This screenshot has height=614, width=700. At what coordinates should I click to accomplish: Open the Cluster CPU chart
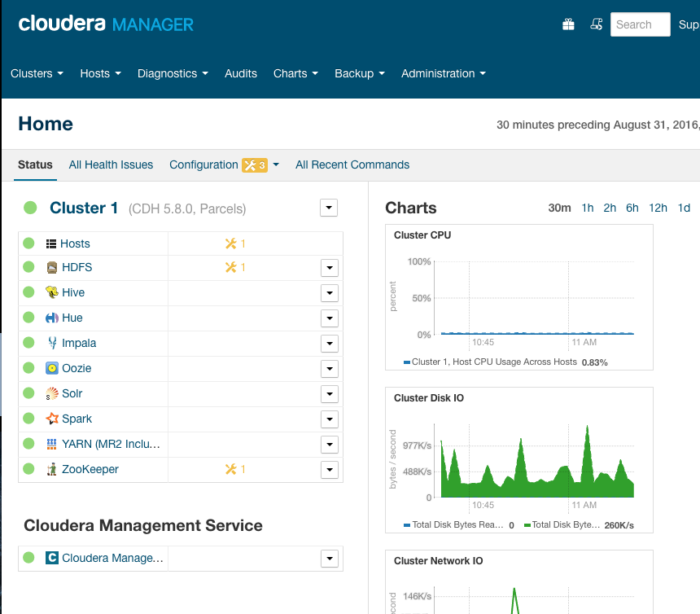(519, 297)
